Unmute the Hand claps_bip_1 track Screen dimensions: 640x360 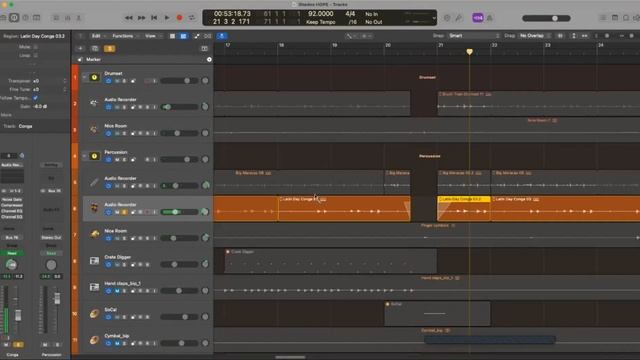pos(117,291)
